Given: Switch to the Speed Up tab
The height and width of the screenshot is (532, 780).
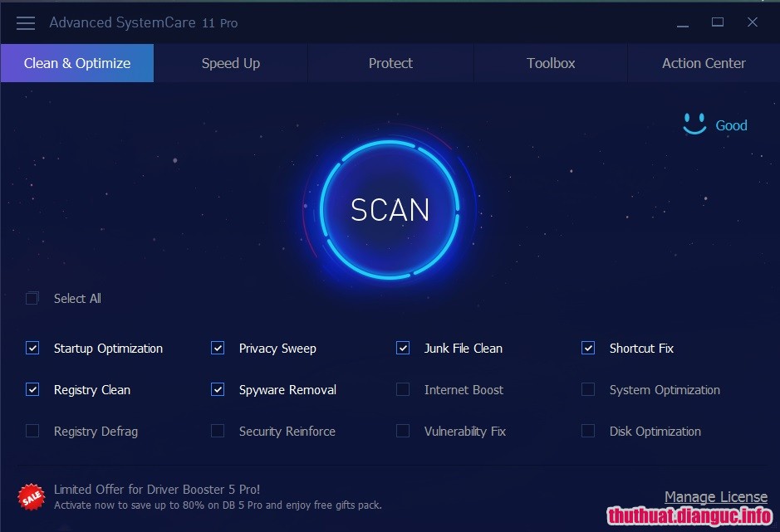Looking at the screenshot, I should [x=230, y=63].
